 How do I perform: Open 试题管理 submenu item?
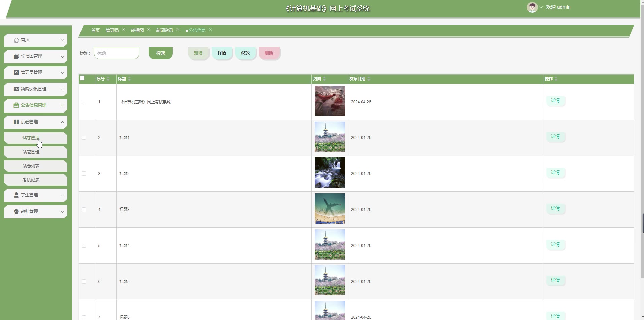tap(36, 152)
